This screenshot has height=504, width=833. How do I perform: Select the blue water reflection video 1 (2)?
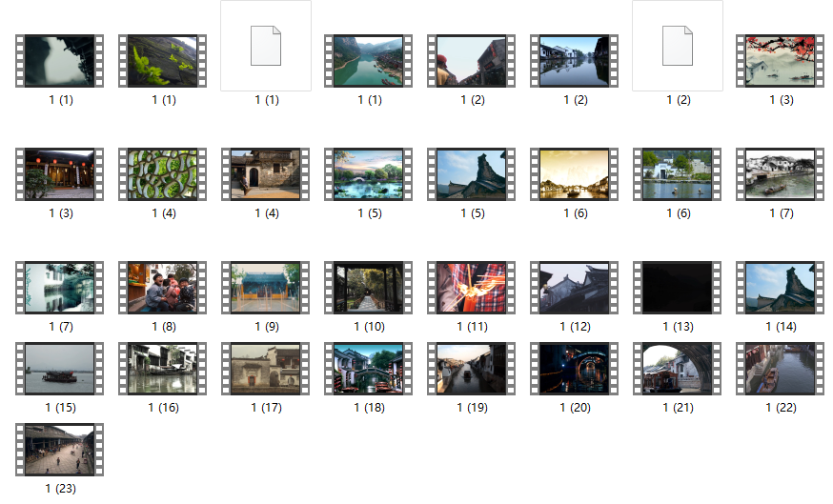click(575, 61)
